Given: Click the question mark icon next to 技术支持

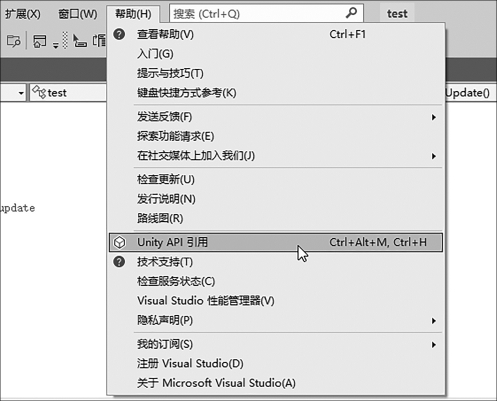Looking at the screenshot, I should [119, 262].
